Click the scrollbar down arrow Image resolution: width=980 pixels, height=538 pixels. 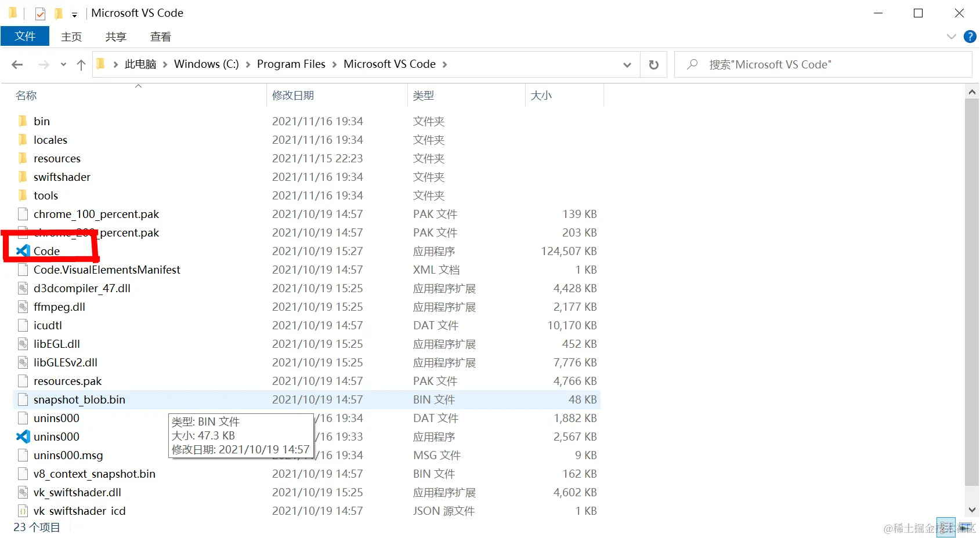pyautogui.click(x=972, y=510)
